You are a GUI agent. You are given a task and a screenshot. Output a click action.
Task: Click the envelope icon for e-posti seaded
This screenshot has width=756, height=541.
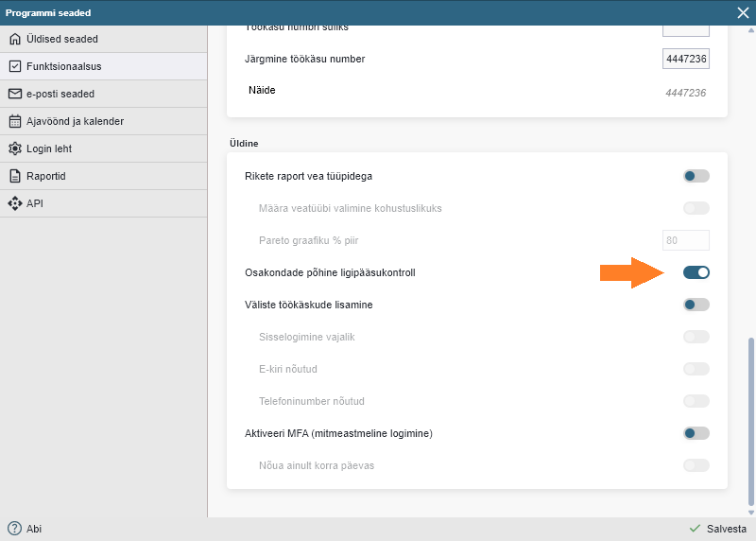[x=14, y=94]
